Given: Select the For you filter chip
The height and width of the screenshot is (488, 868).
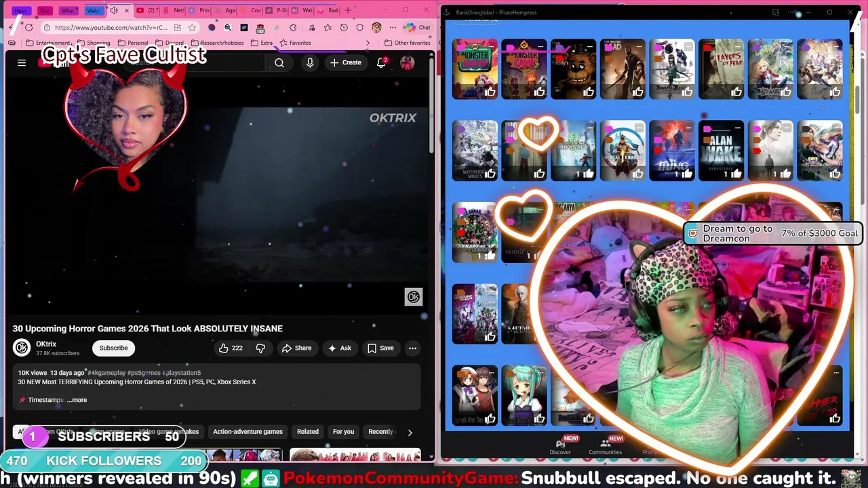Looking at the screenshot, I should point(343,432).
